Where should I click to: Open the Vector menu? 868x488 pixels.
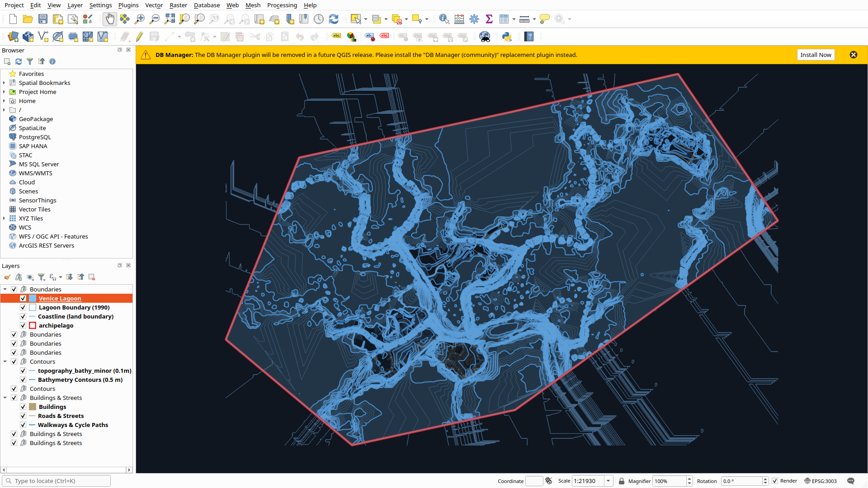[x=154, y=5]
